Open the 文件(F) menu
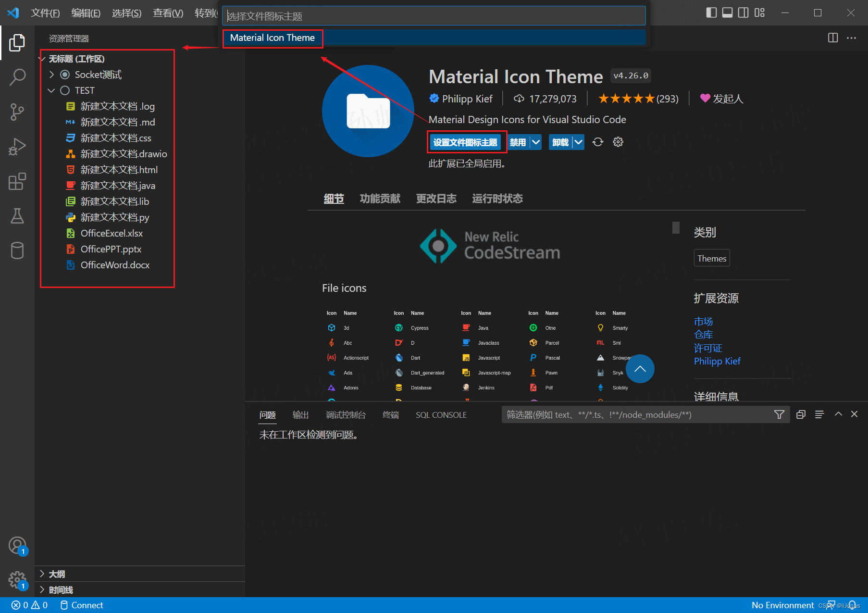The image size is (868, 613). pos(45,13)
